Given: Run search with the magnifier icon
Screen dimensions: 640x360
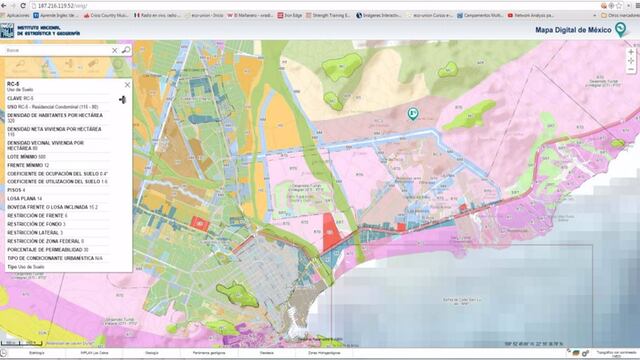Looking at the screenshot, I should [126, 50].
